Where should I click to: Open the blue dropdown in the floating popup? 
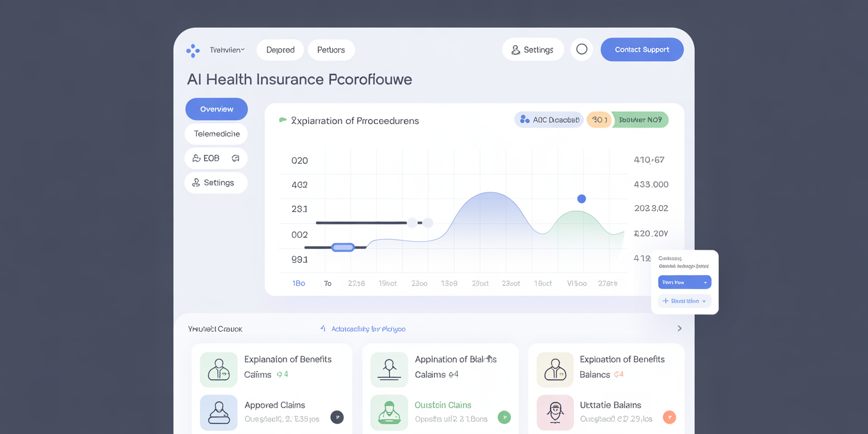click(685, 282)
